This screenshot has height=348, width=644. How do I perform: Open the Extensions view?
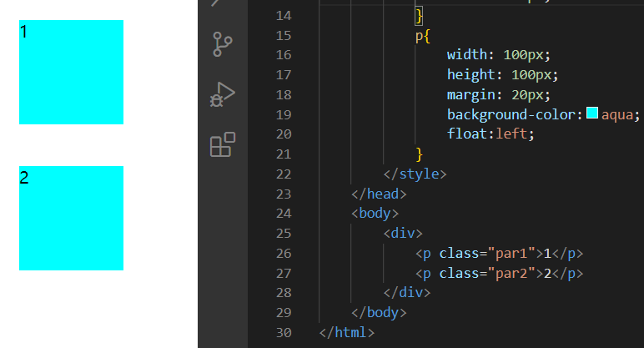pos(223,145)
